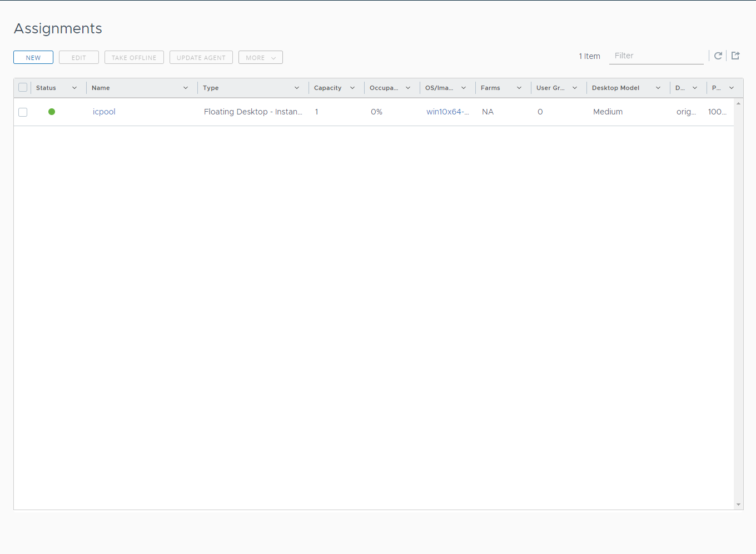Click the capacity value 1 link
Image resolution: width=756 pixels, height=554 pixels.
click(x=317, y=112)
